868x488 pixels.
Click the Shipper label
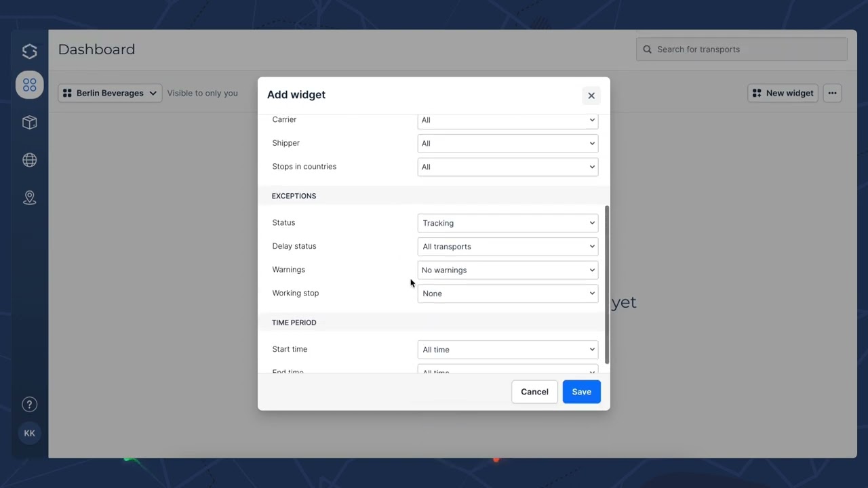click(285, 143)
